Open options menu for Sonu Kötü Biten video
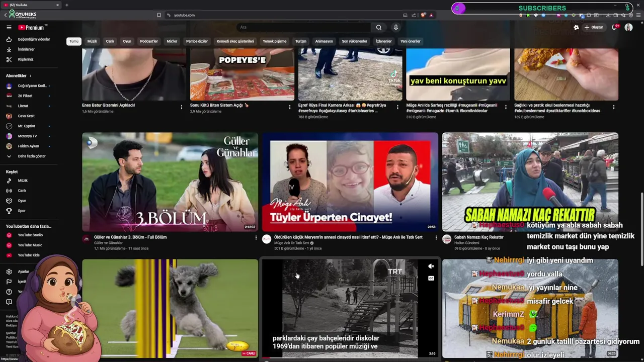 pyautogui.click(x=289, y=107)
